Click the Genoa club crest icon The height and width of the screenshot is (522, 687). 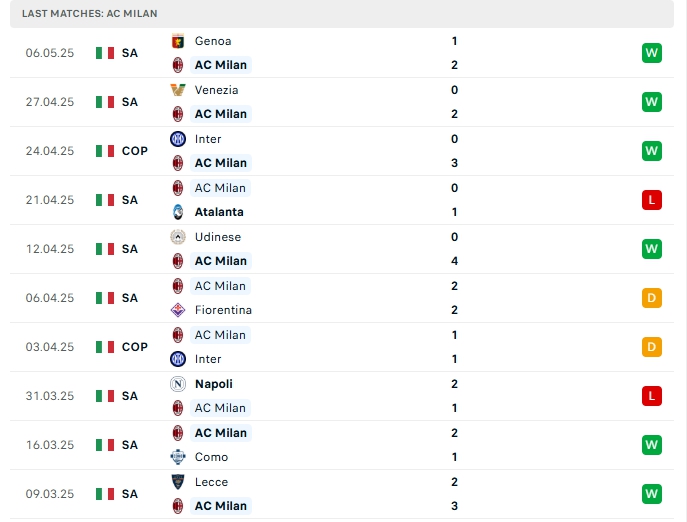[177, 41]
